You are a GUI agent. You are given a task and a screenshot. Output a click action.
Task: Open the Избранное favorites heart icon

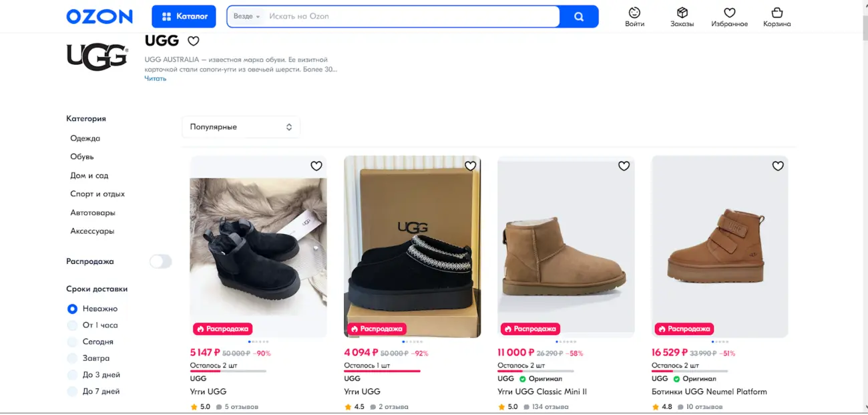point(729,13)
